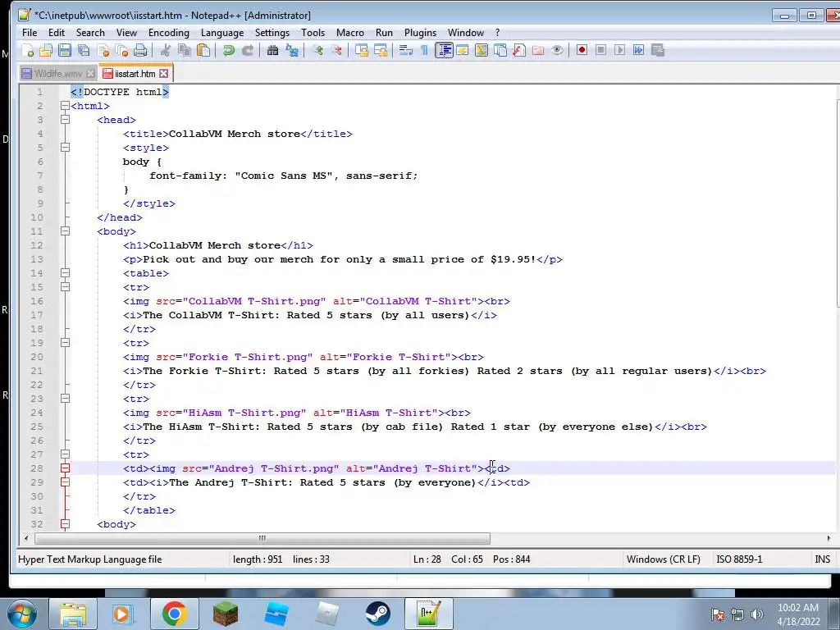Open the File menu
Image resolution: width=840 pixels, height=630 pixels.
(x=30, y=33)
